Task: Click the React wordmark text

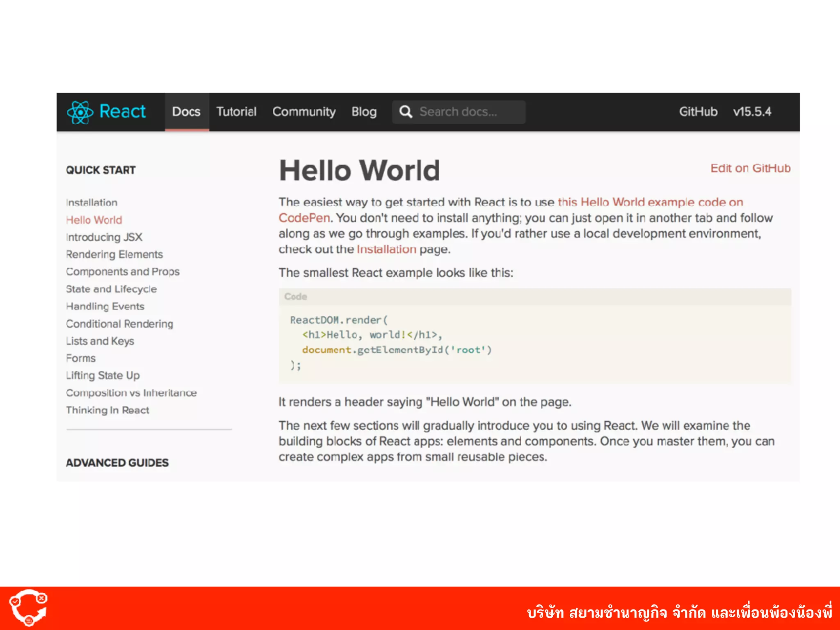Action: [x=123, y=112]
